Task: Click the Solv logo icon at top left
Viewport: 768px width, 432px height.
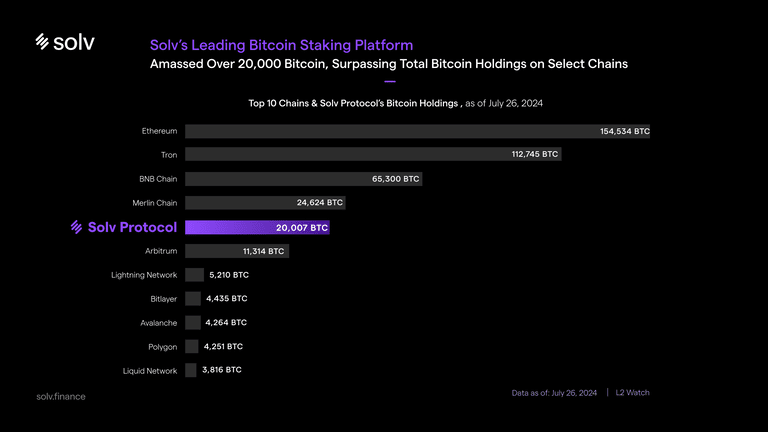Action: (x=42, y=42)
